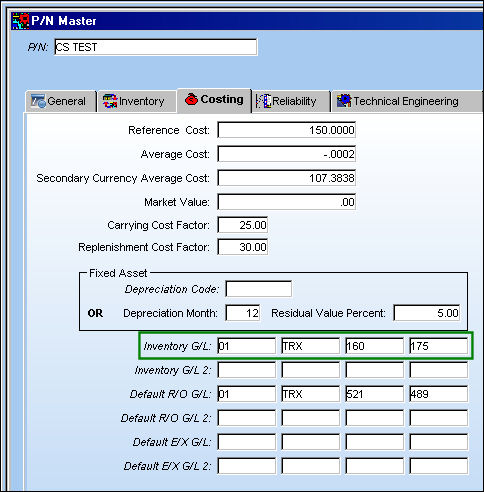Screen dimensions: 484x492
Task: Click the Depreciation Code field
Action: point(259,289)
